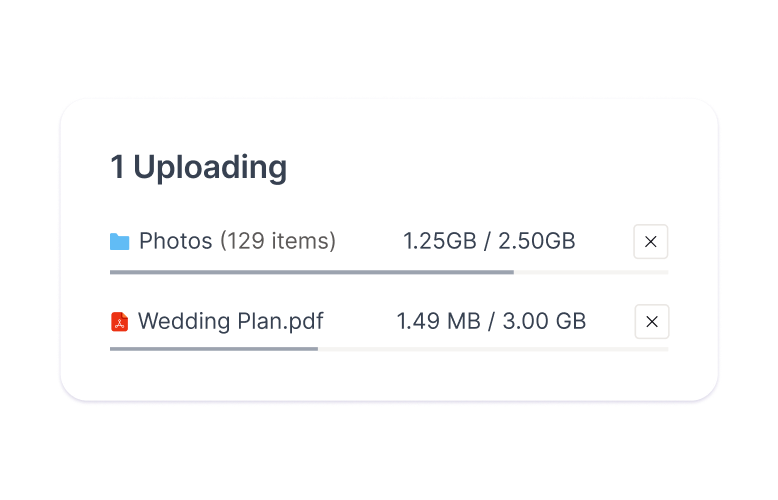This screenshot has width=778, height=500.
Task: Click the 2.50GB total size for Photos
Action: coord(537,241)
